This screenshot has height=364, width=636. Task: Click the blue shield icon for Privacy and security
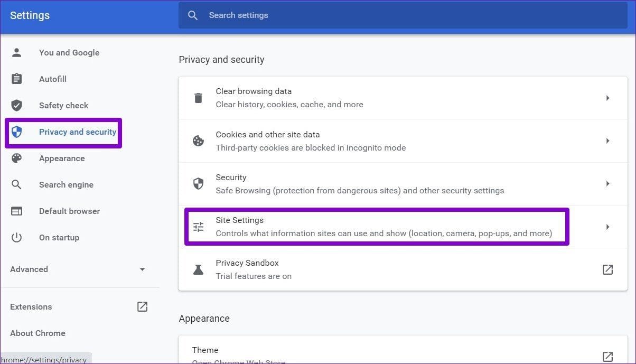(17, 132)
